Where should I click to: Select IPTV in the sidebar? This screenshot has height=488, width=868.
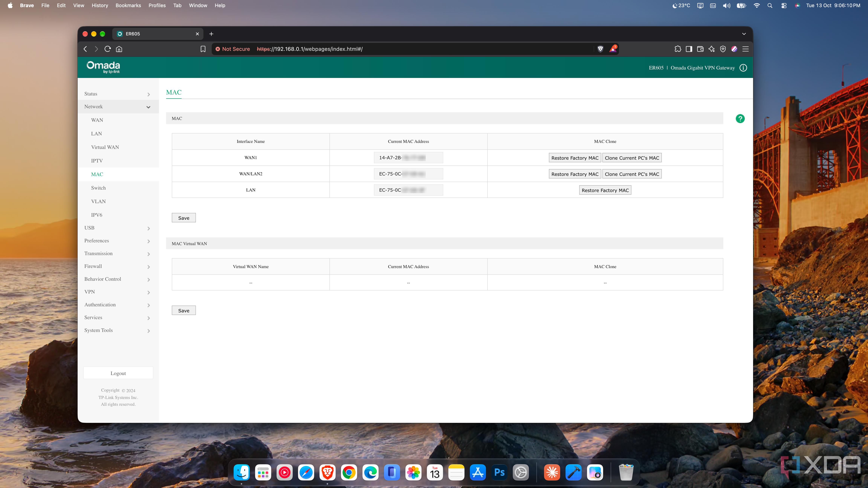pyautogui.click(x=97, y=161)
